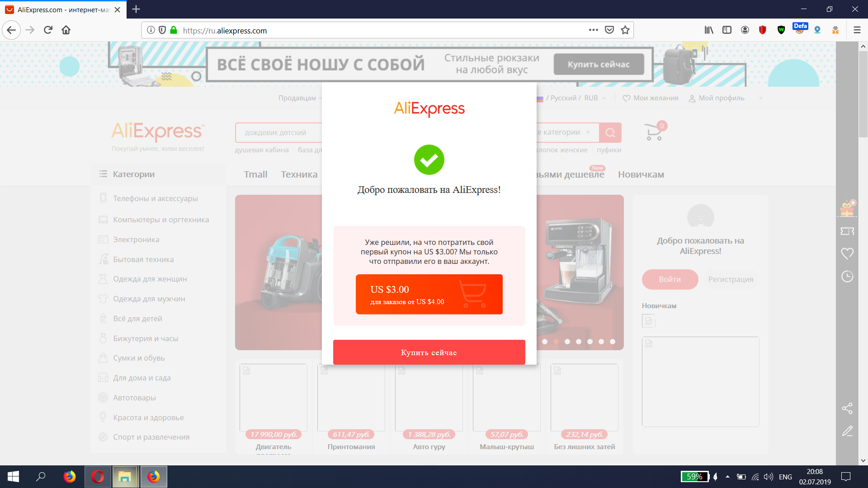The width and height of the screenshot is (868, 488).
Task: Open the Новичкам navigation tab
Action: [641, 174]
